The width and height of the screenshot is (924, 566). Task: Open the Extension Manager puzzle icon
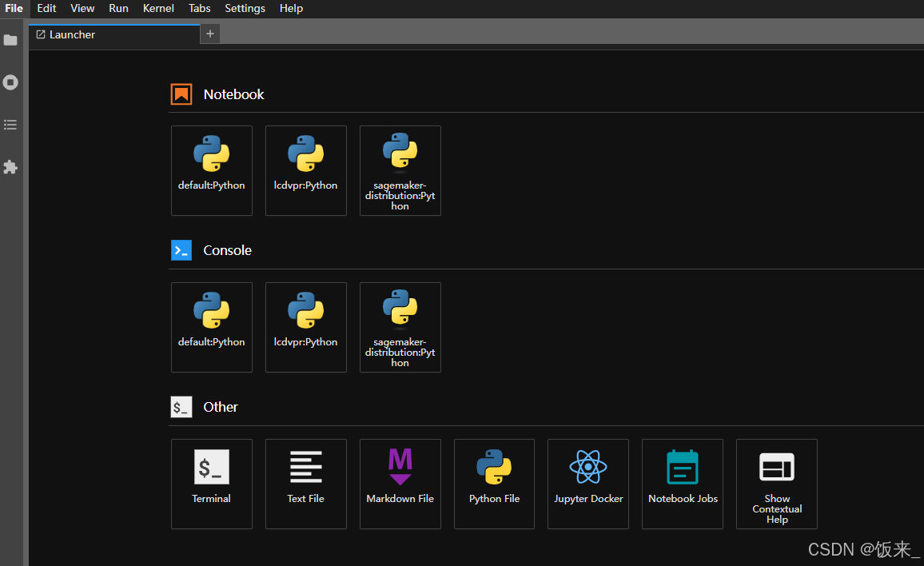(10, 167)
